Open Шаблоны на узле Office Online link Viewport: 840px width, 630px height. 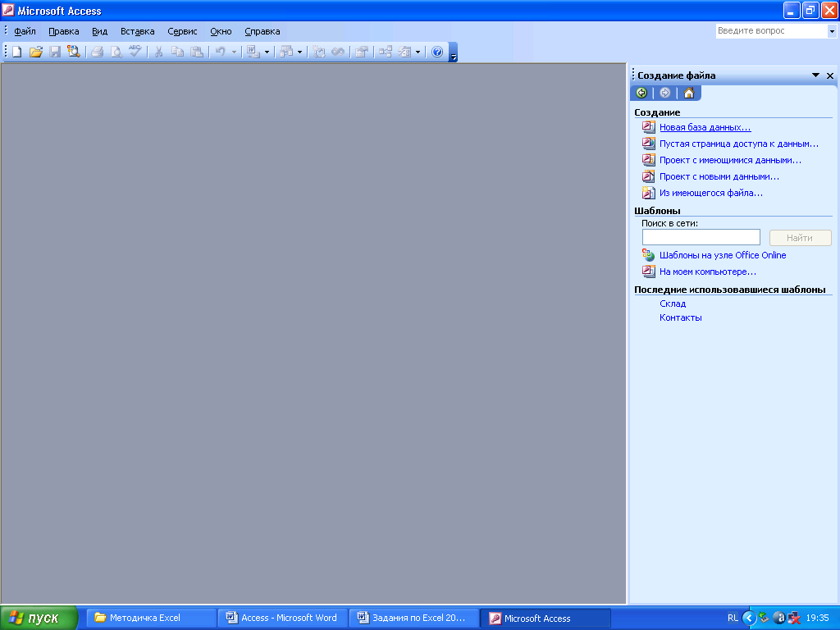tap(723, 256)
